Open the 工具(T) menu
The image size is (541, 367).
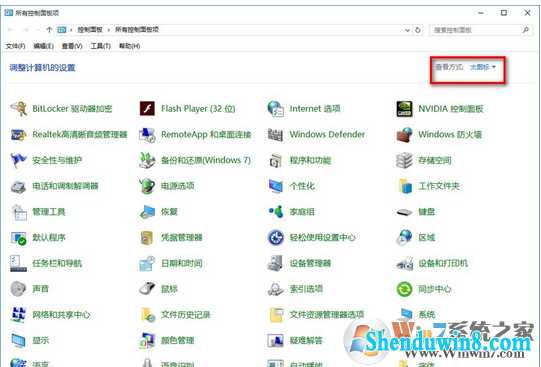[100, 46]
